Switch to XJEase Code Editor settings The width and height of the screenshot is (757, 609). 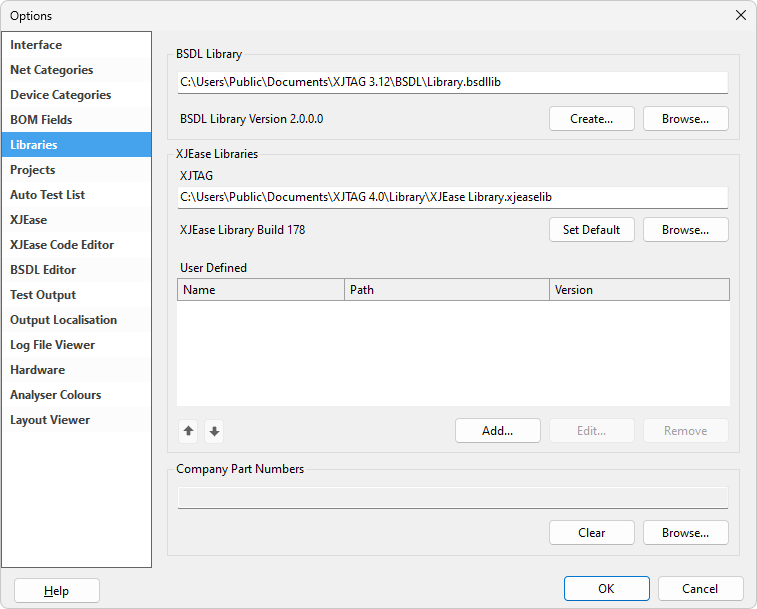(x=62, y=245)
